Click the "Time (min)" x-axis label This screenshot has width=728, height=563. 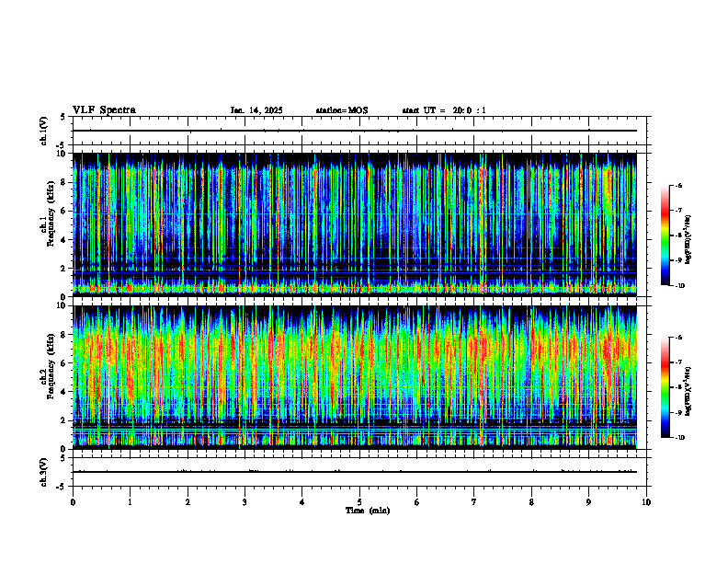point(368,511)
